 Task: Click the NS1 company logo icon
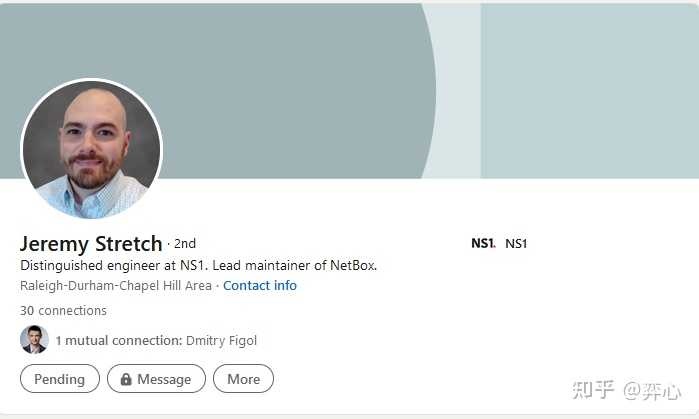click(483, 243)
